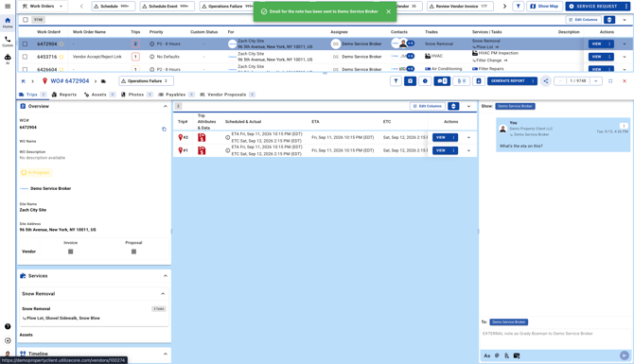This screenshot has width=634, height=364.
Task: Close the work order detail panel
Action: tap(625, 80)
